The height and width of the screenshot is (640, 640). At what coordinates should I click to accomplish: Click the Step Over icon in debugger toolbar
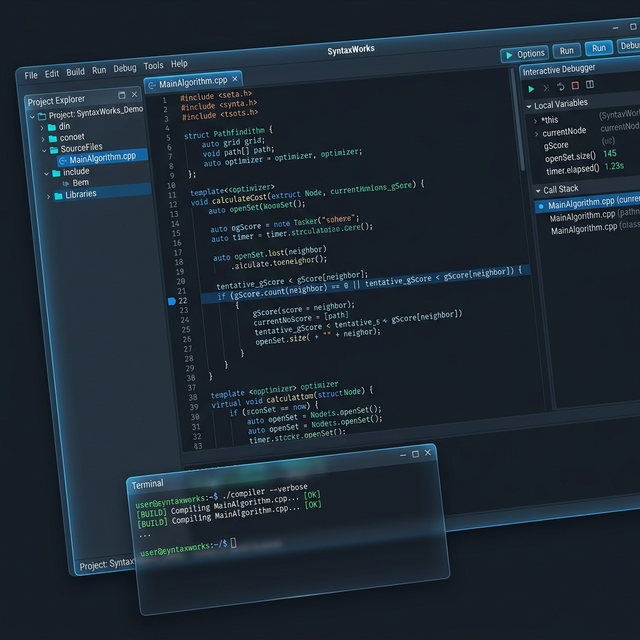(x=546, y=88)
